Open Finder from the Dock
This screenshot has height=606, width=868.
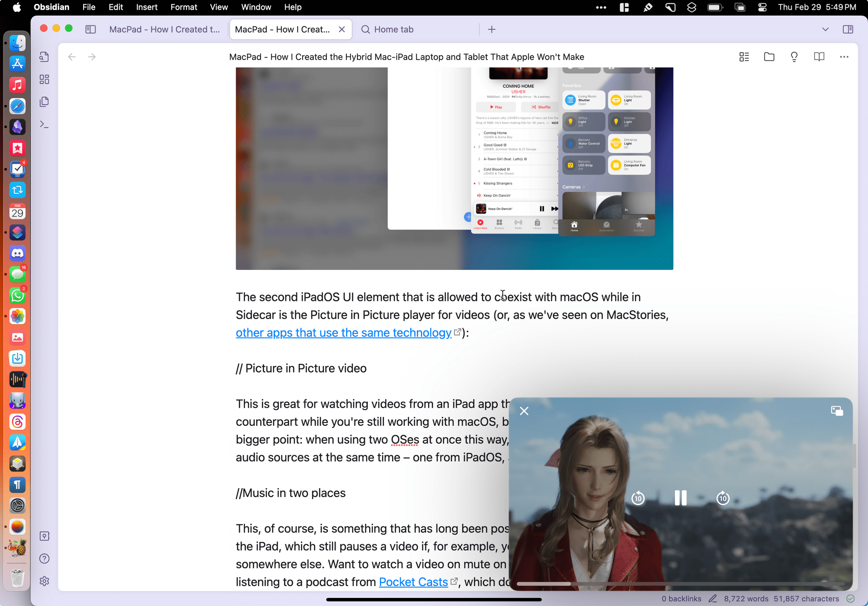(x=17, y=43)
